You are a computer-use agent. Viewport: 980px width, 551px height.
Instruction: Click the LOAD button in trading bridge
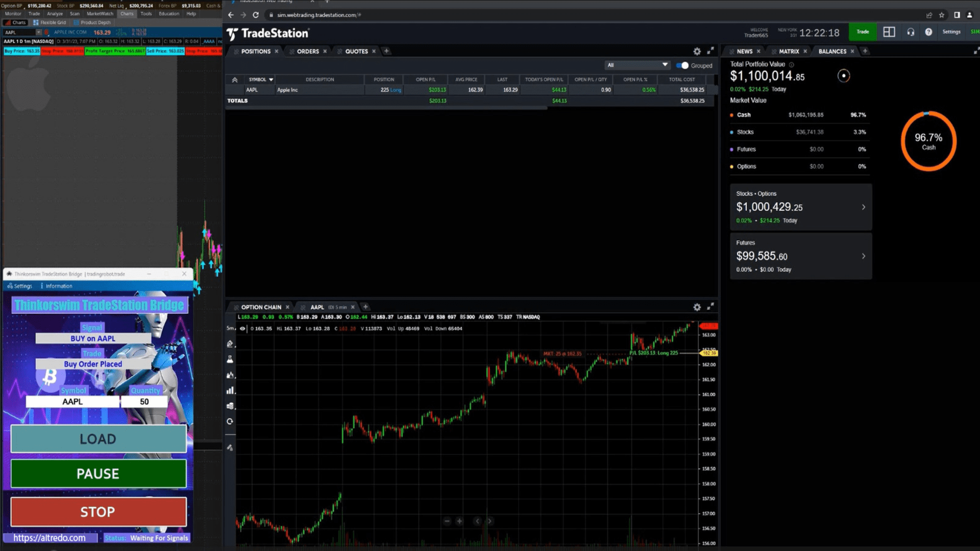click(x=97, y=439)
